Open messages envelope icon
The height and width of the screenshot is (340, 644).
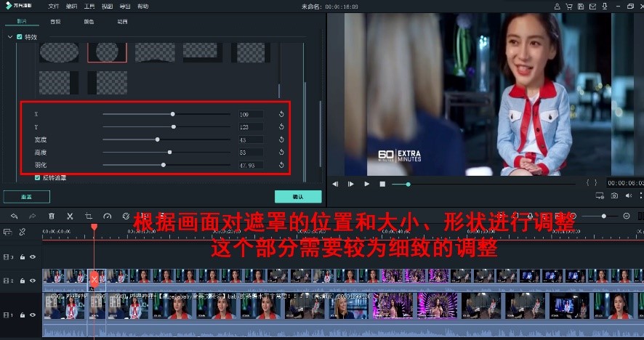coord(592,7)
